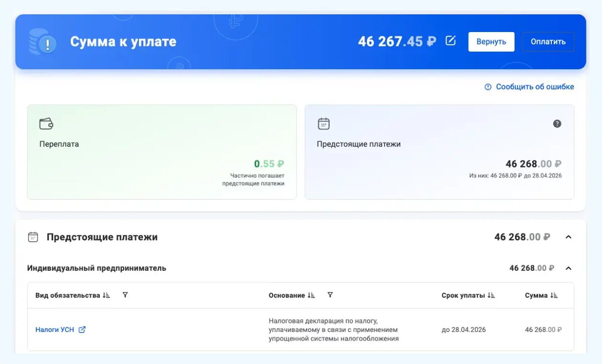Image resolution: width=602 pixels, height=364 pixels.
Task: Click the filter icon beside Основание
Action: tap(330, 295)
